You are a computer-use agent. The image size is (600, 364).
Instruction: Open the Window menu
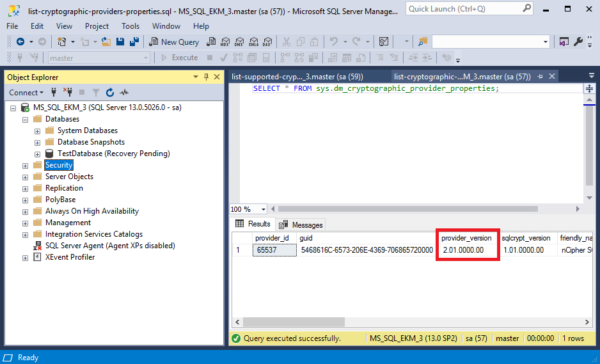(166, 26)
